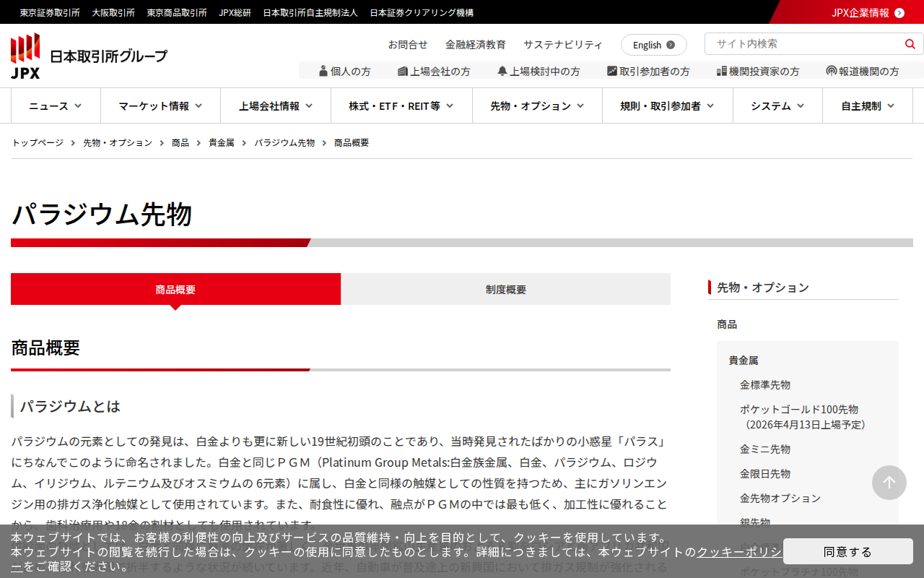Open サステナビリティ link
This screenshot has height=578, width=924.
(563, 44)
